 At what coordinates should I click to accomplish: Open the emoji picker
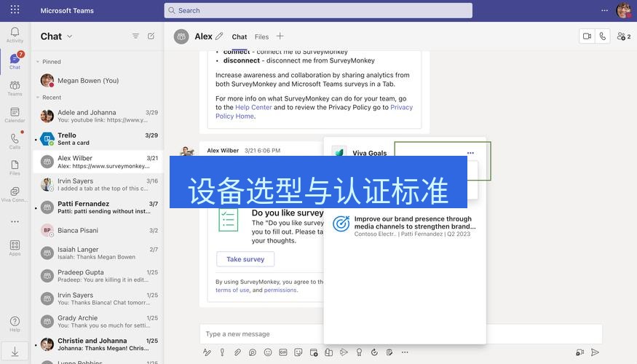(x=268, y=352)
